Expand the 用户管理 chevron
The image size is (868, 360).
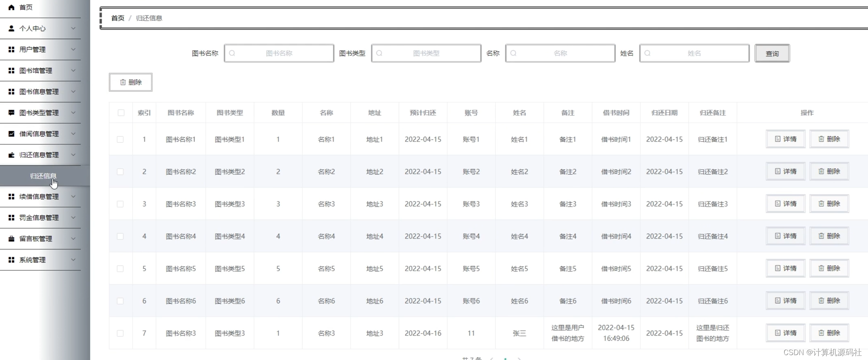point(73,49)
